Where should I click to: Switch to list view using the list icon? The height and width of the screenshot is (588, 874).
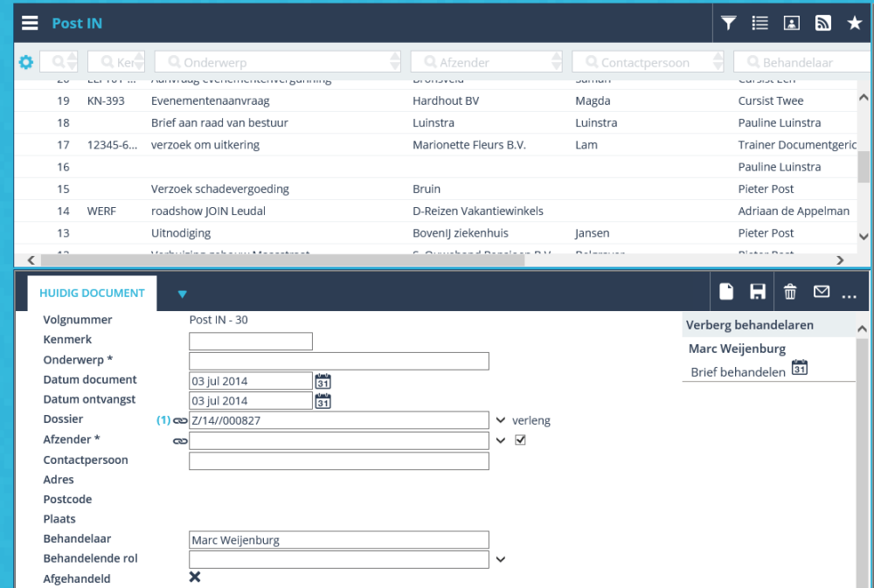[760, 23]
